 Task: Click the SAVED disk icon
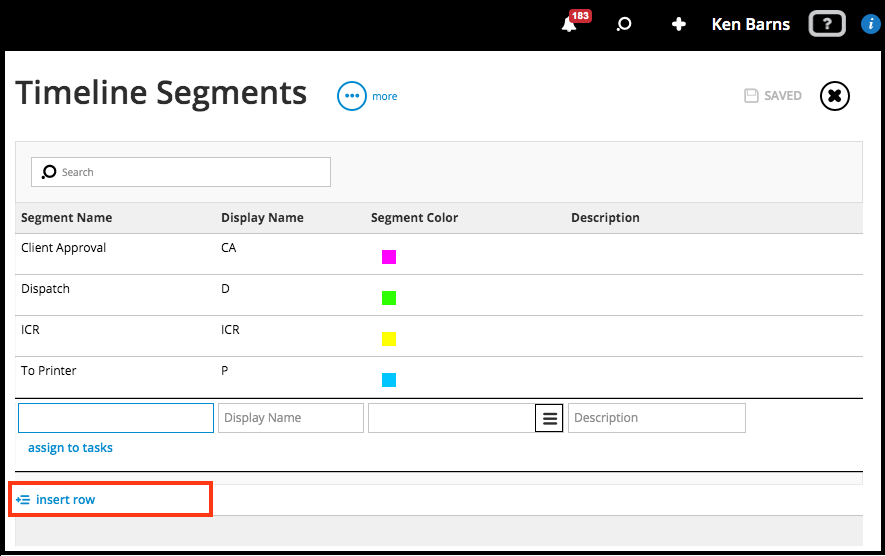pyautogui.click(x=751, y=96)
